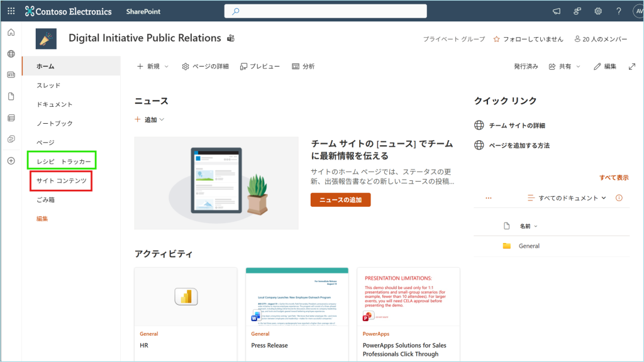Viewport: 644px width, 362px height.
Task: Expand the 追加 dropdown under ニュース
Action: point(150,119)
